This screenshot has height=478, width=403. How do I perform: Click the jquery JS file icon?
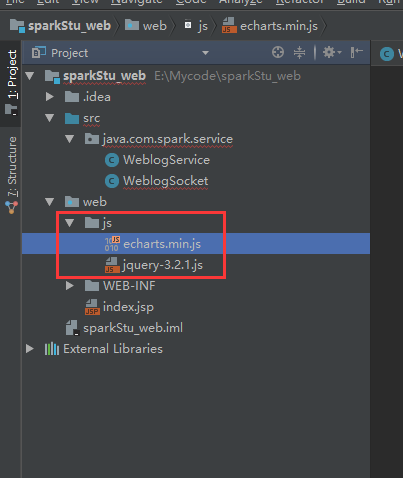(x=112, y=265)
